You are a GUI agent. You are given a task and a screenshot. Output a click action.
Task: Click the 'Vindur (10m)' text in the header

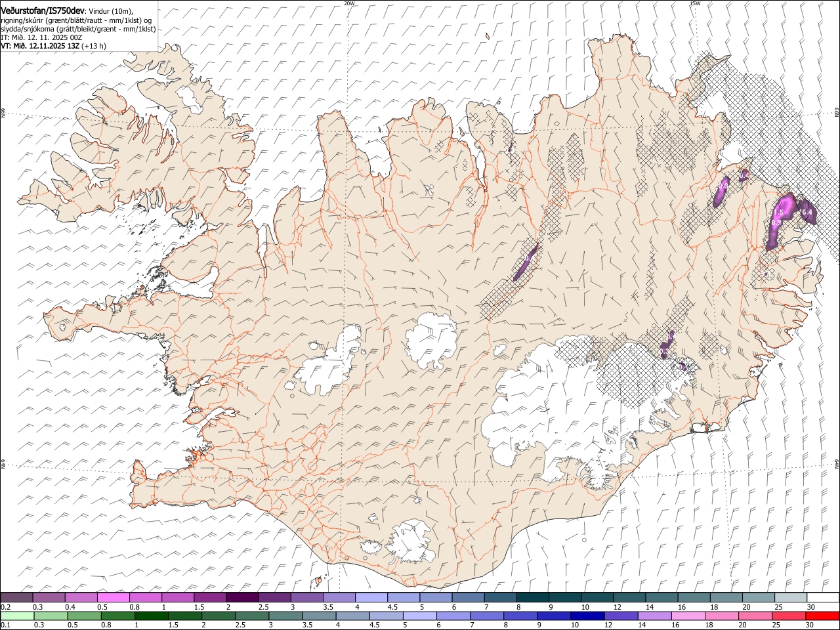pos(111,11)
